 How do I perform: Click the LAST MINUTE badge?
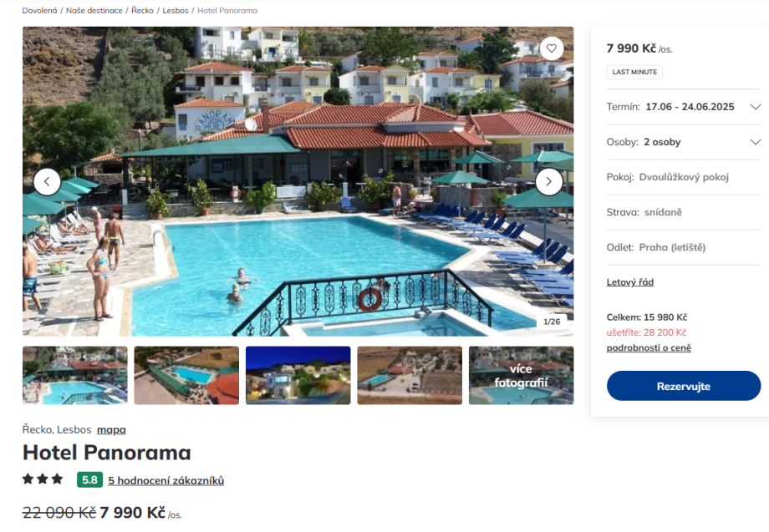click(x=634, y=72)
